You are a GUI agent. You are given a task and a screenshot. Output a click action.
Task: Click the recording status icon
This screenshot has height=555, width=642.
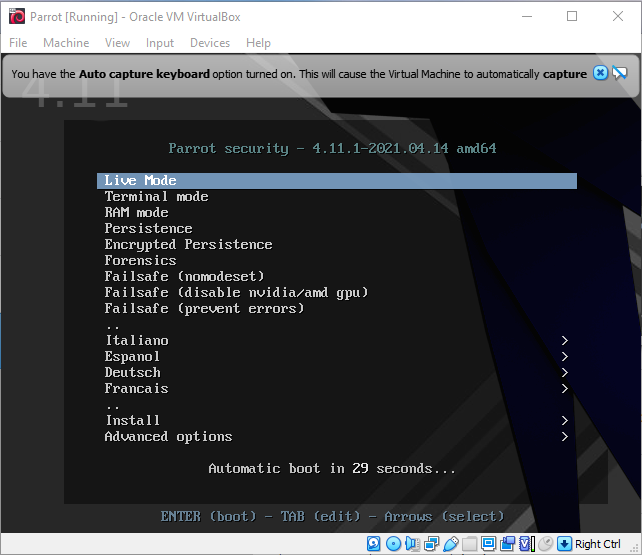tap(508, 544)
